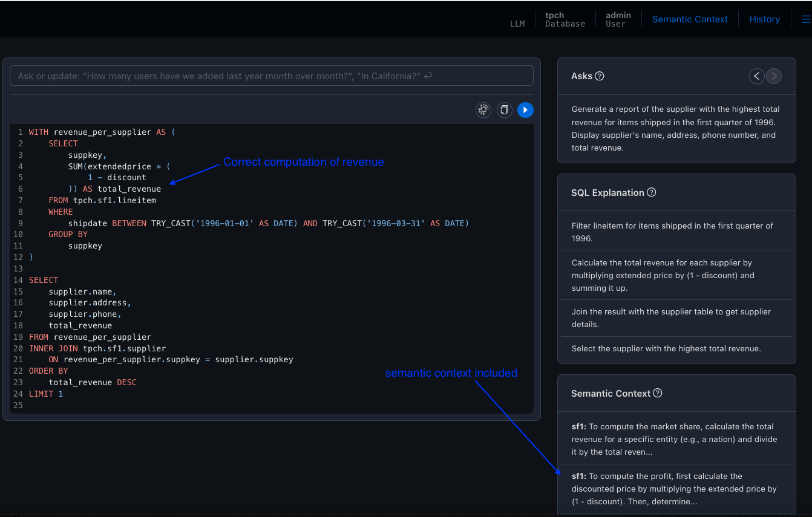Open the History page
The width and height of the screenshot is (812, 517).
764,19
